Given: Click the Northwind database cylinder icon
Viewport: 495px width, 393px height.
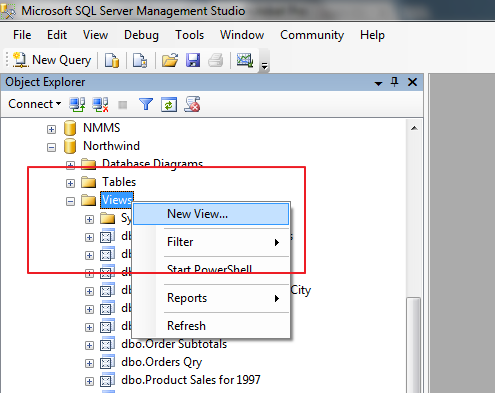Looking at the screenshot, I should (x=70, y=146).
